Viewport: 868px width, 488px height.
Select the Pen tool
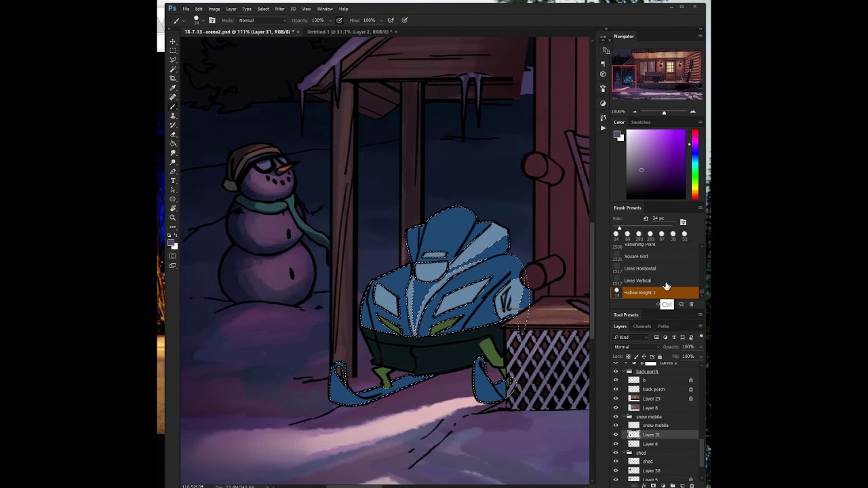172,171
